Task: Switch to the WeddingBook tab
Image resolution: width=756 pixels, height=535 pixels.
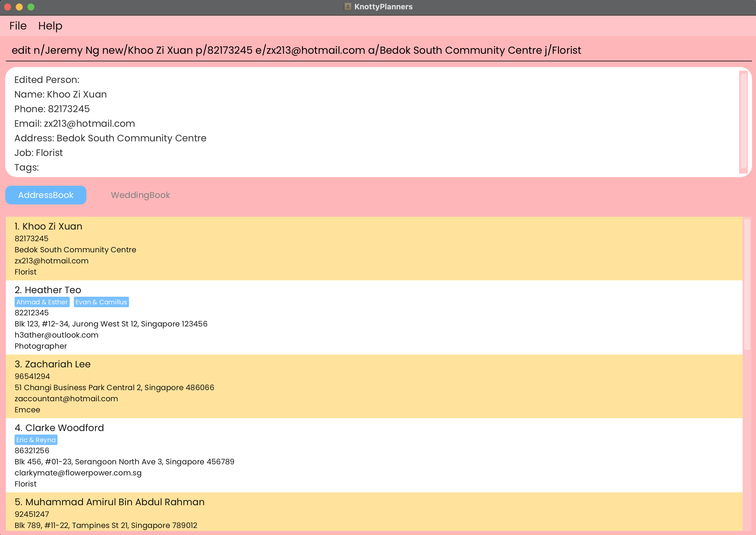Action: [140, 195]
